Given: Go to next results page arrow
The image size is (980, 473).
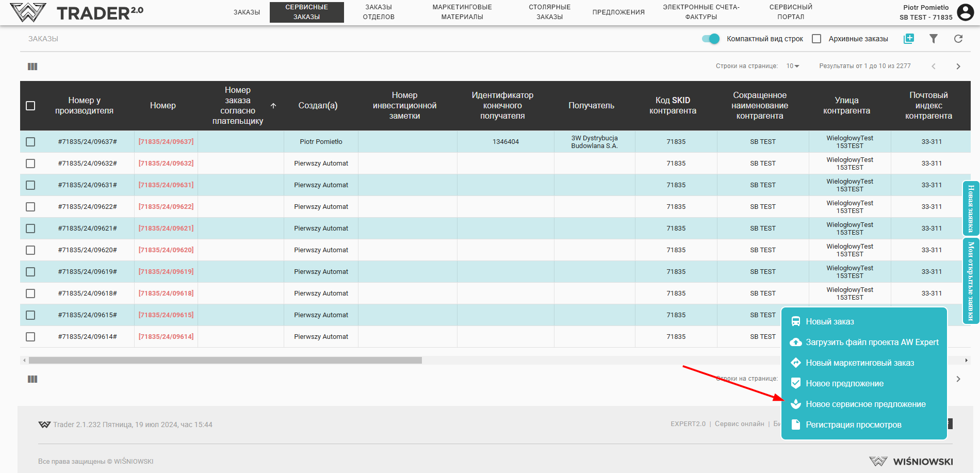Looking at the screenshot, I should click(x=958, y=67).
